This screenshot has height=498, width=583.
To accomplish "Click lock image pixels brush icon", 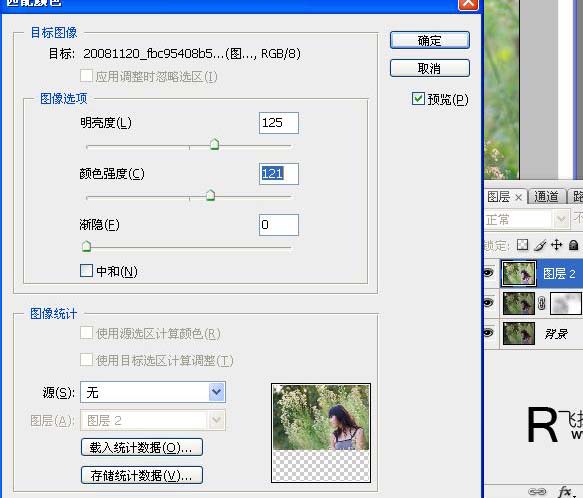I will (x=540, y=245).
